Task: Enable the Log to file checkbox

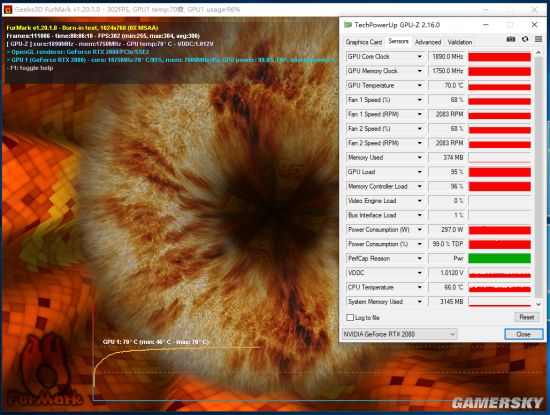Action: point(350,317)
